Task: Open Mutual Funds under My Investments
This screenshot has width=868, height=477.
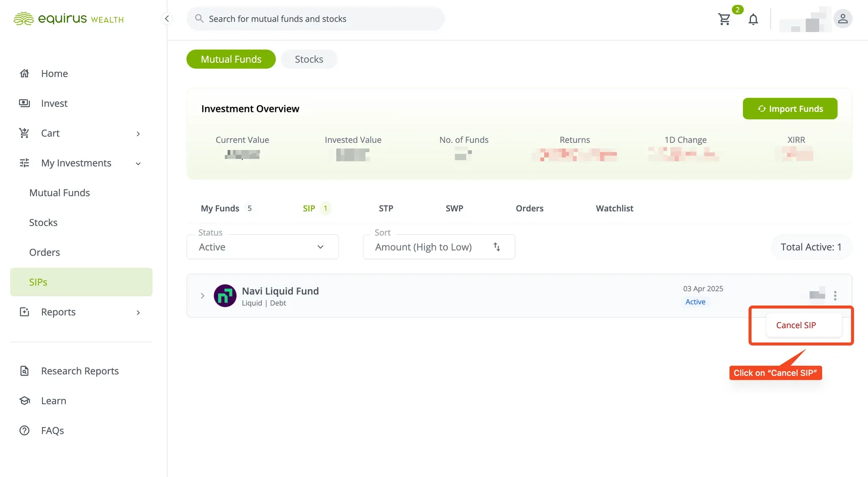Action: [59, 192]
